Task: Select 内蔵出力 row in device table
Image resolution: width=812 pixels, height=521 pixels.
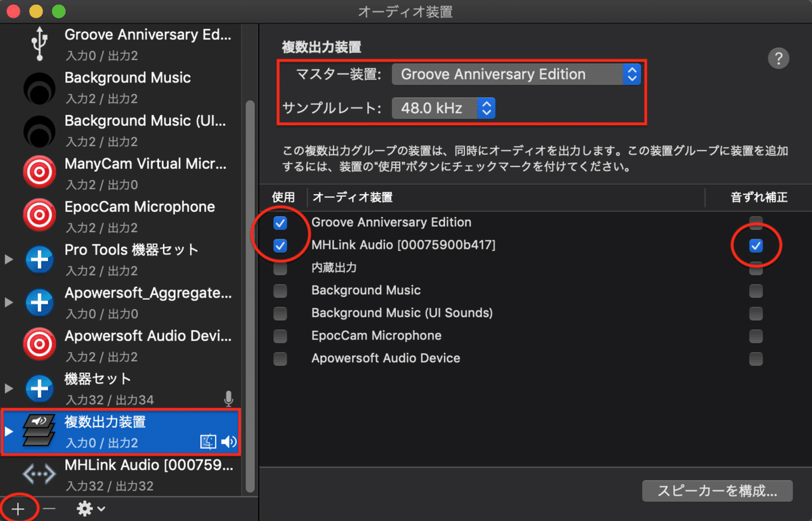Action: [536, 268]
